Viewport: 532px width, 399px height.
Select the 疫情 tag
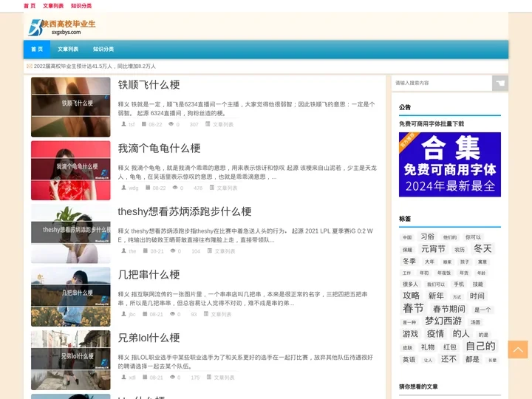pos(435,334)
